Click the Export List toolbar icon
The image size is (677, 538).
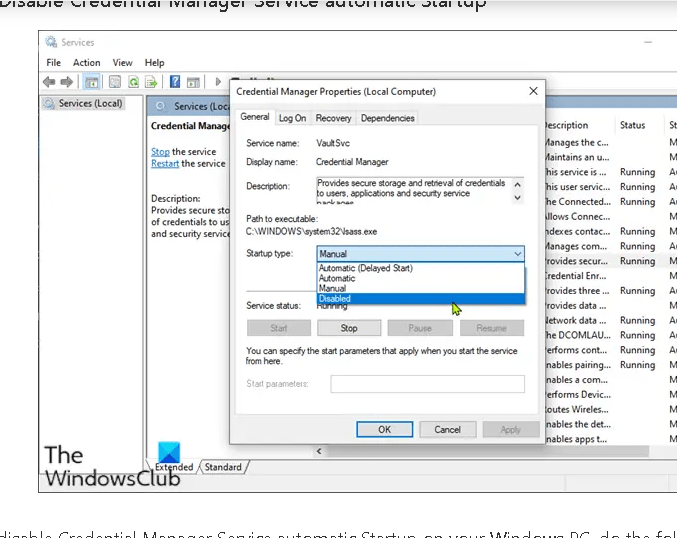point(151,82)
